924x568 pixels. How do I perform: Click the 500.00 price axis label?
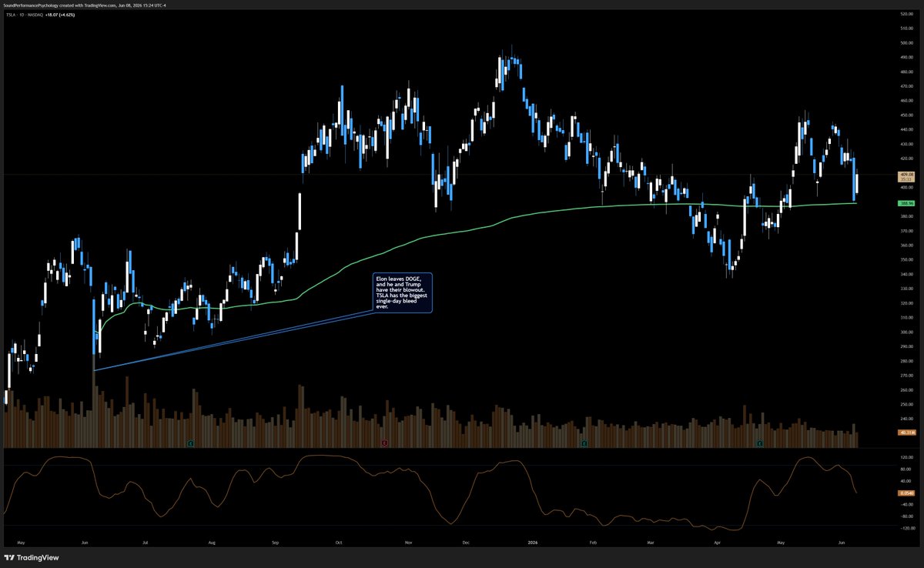click(x=906, y=43)
